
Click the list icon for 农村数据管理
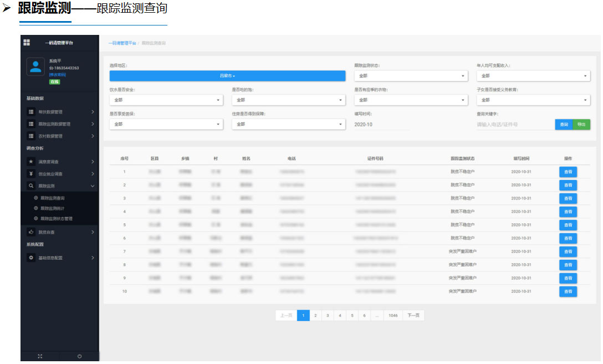(31, 136)
